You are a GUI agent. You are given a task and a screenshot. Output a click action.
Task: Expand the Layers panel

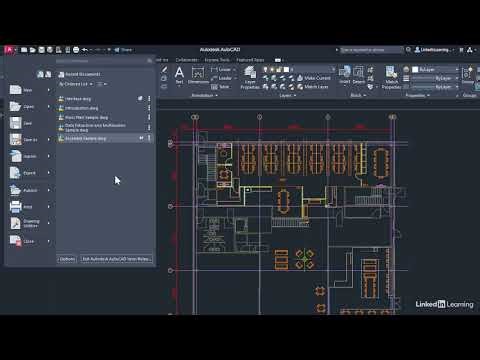point(288,95)
